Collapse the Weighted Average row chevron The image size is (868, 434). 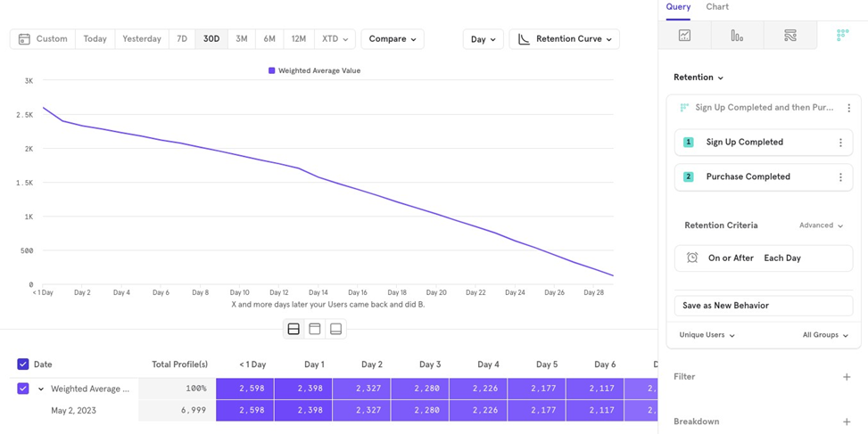tap(41, 389)
